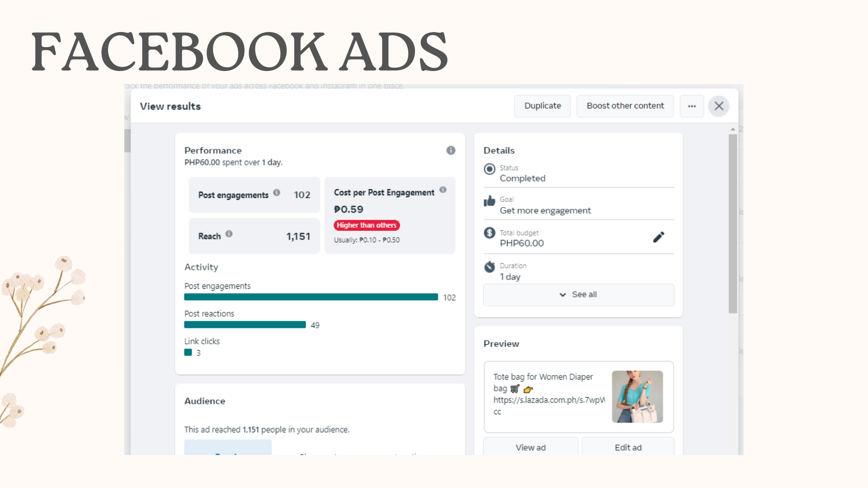Click the thumbs-up Goal icon
The image size is (868, 488).
coord(490,201)
